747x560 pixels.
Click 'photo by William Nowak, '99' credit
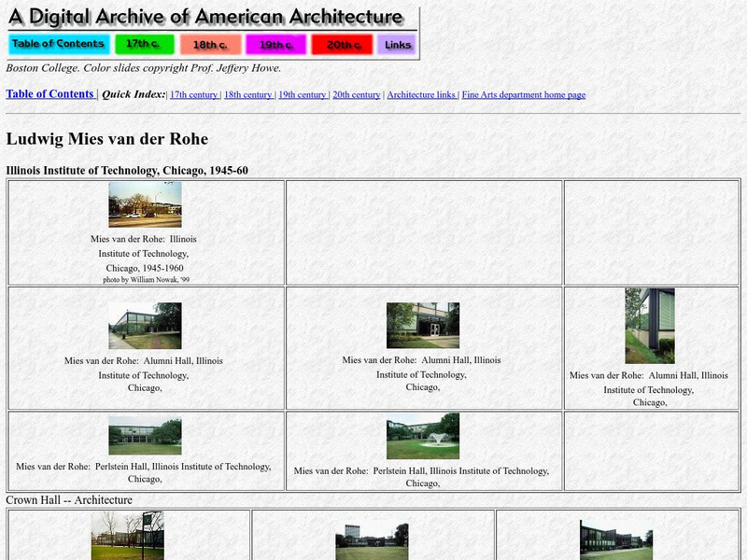tap(147, 279)
